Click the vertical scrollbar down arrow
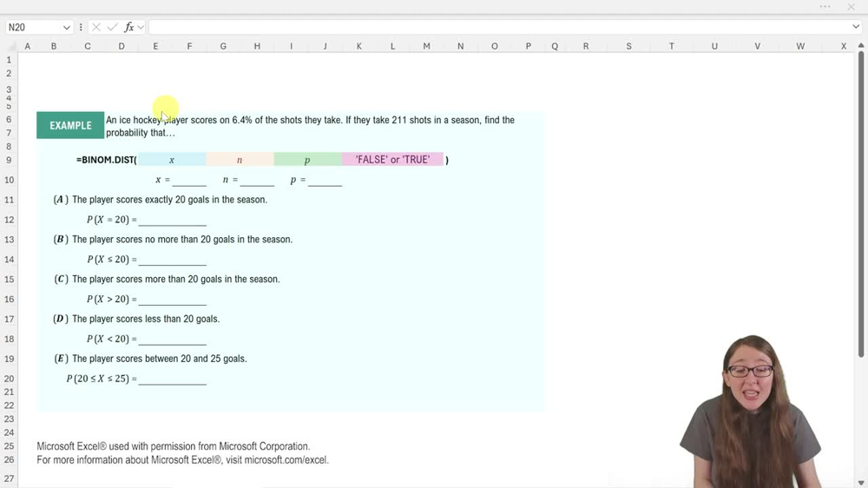The image size is (868, 488). 861,483
